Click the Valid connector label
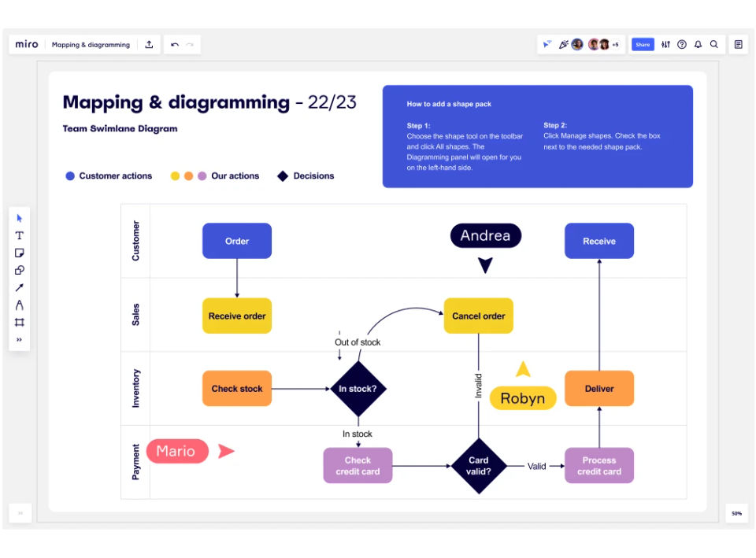Screen dimensions: 756x558 (x=536, y=466)
